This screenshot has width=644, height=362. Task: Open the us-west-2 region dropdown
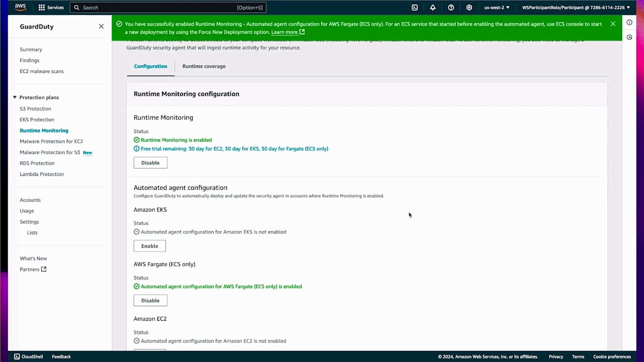point(496,8)
